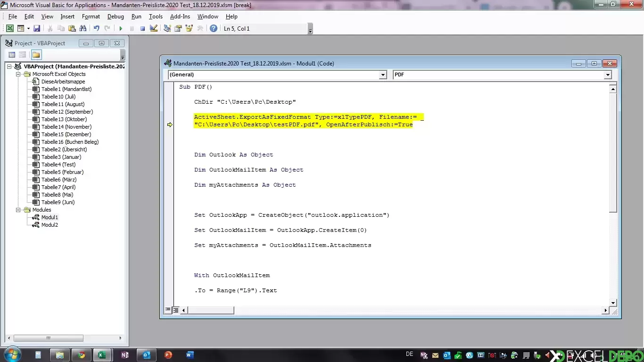Select Tabelle2 (Übersicht) in tree
This screenshot has height=362, width=644.
click(64, 149)
